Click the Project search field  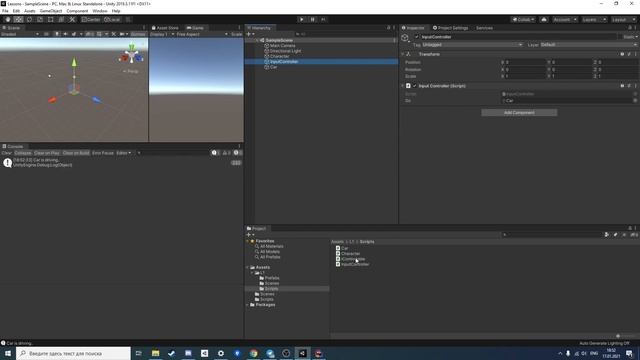(x=552, y=235)
